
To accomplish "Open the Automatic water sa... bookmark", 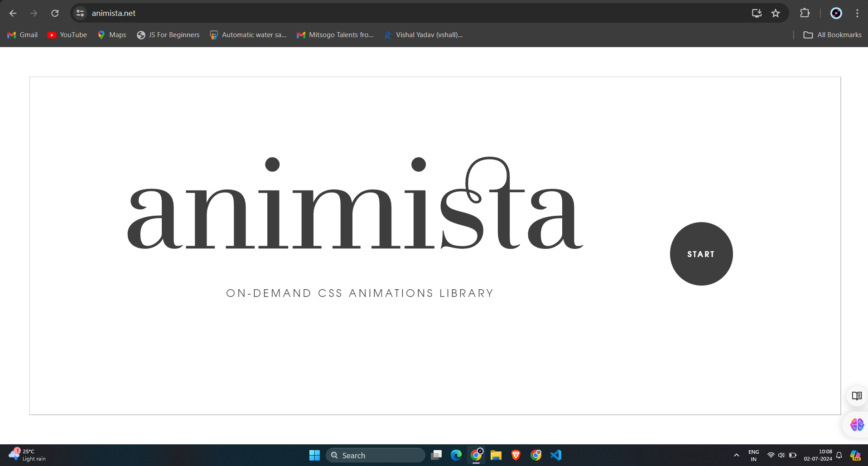I will (x=248, y=35).
